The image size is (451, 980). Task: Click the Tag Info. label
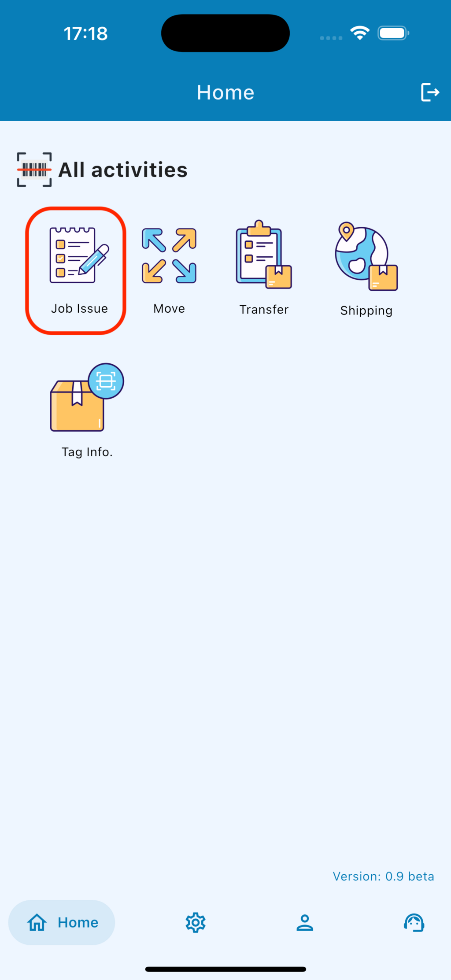pos(87,452)
